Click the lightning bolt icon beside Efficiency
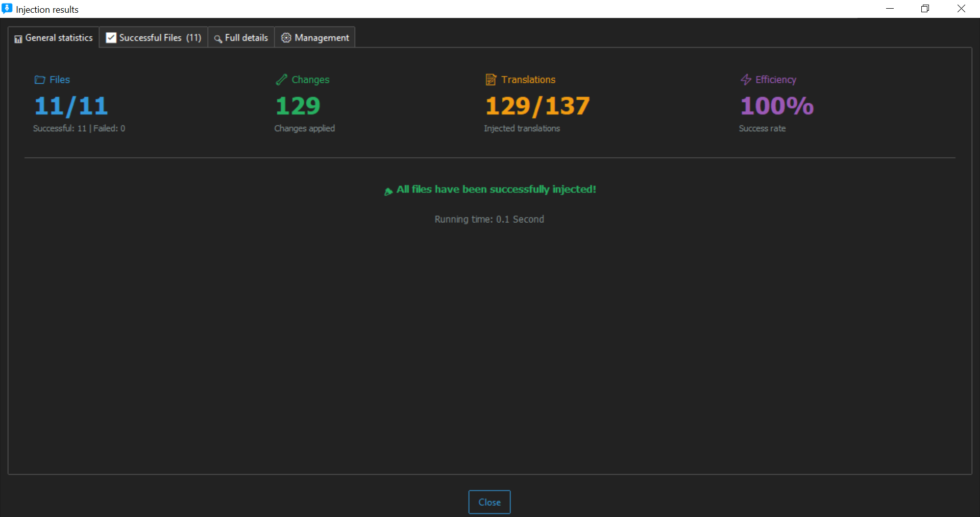 click(746, 80)
